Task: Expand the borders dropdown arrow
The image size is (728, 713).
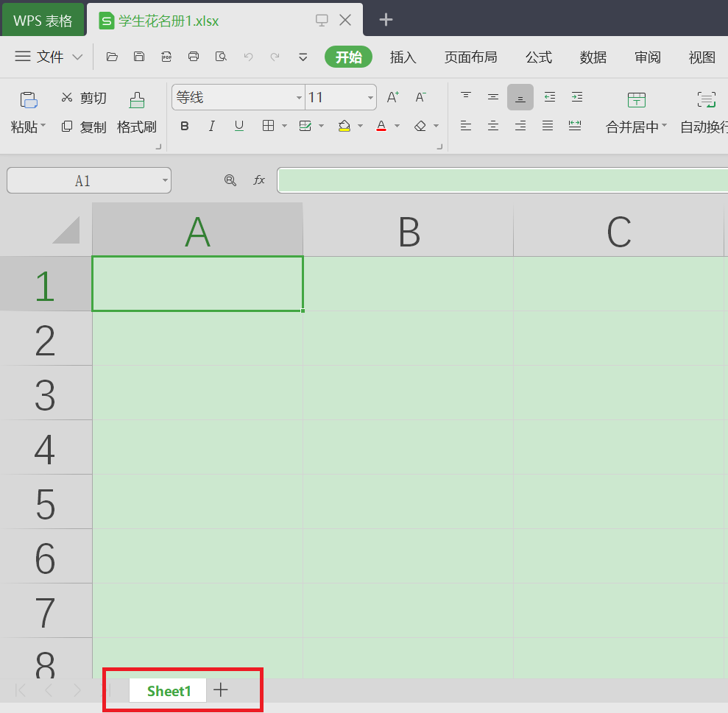Action: tap(284, 126)
